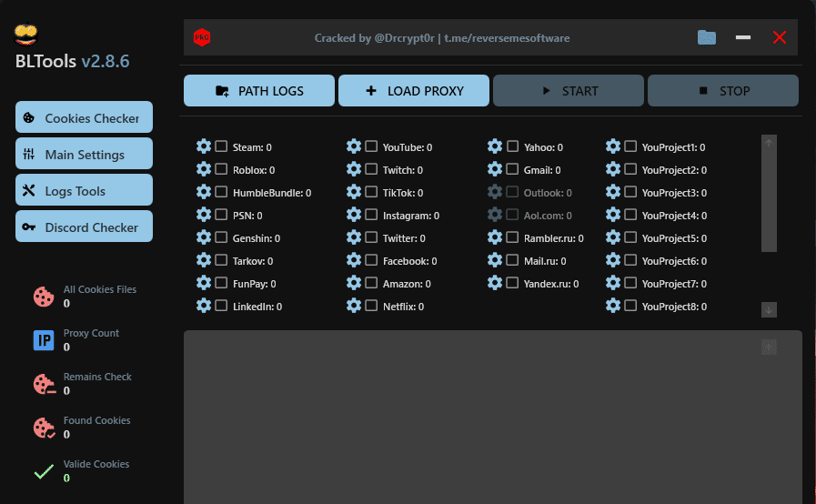The width and height of the screenshot is (816, 504).
Task: Open settings gear for YouProject1
Action: (x=613, y=146)
